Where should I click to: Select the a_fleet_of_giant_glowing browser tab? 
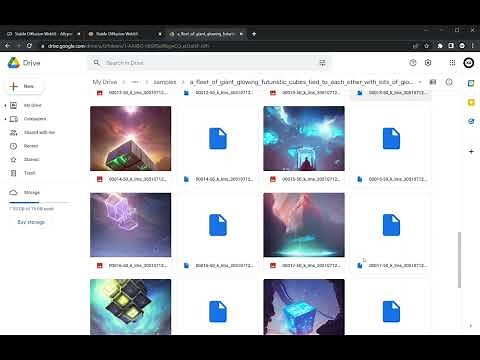[x=206, y=34]
